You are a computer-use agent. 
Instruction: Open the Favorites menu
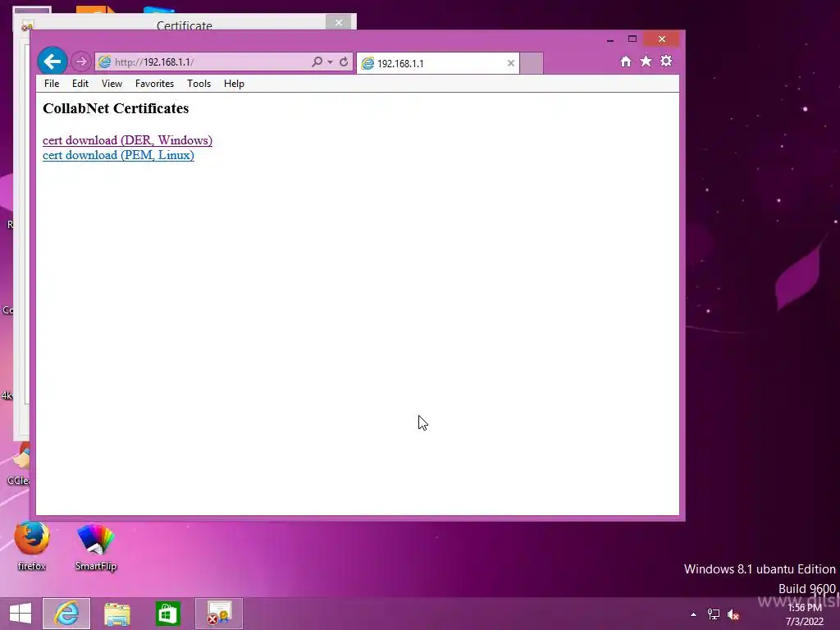pyautogui.click(x=154, y=84)
